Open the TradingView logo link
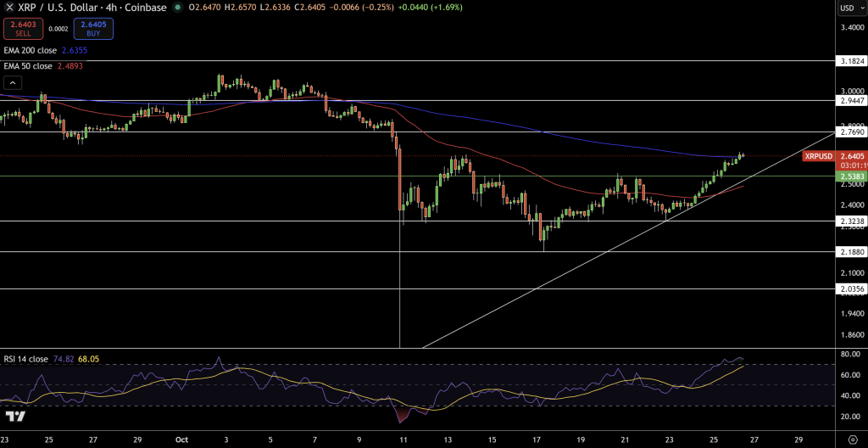868x448 pixels. pyautogui.click(x=14, y=417)
